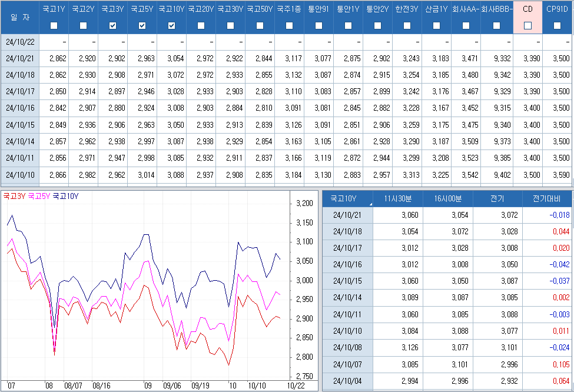The height and width of the screenshot is (392, 574).
Task: Check the CD column checkbox
Action: (527, 25)
